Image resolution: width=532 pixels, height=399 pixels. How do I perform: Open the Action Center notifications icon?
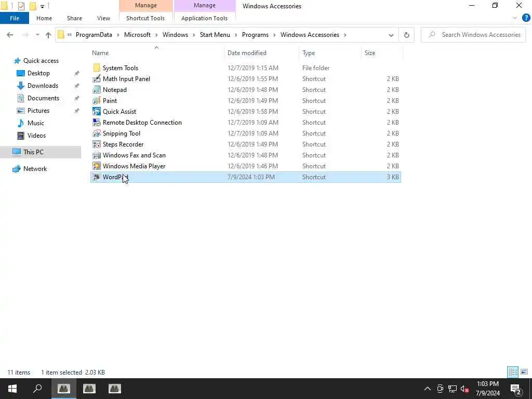516,389
